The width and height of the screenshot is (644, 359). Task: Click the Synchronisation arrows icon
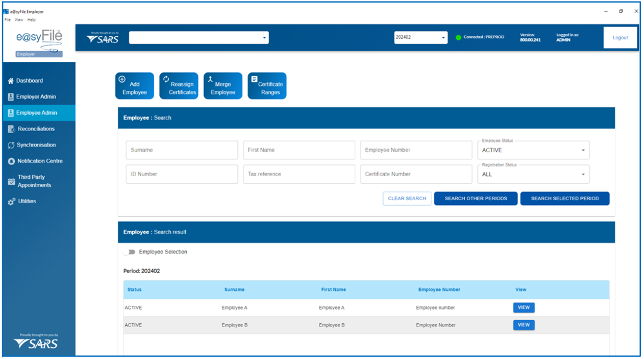point(11,145)
